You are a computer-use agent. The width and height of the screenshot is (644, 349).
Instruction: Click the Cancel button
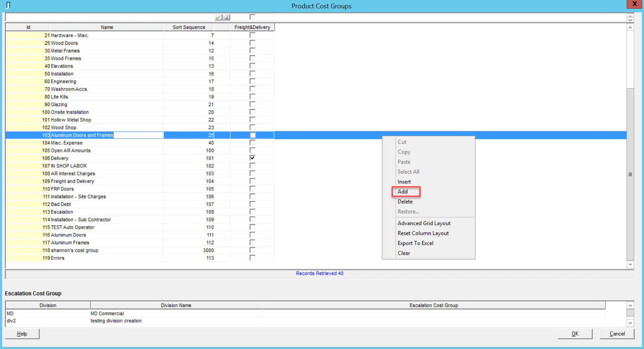click(x=617, y=334)
